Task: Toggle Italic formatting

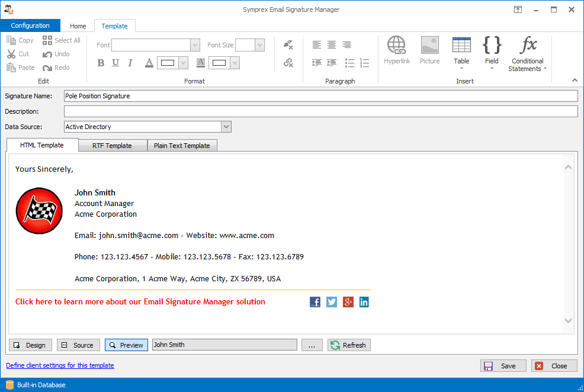Action: pyautogui.click(x=130, y=63)
